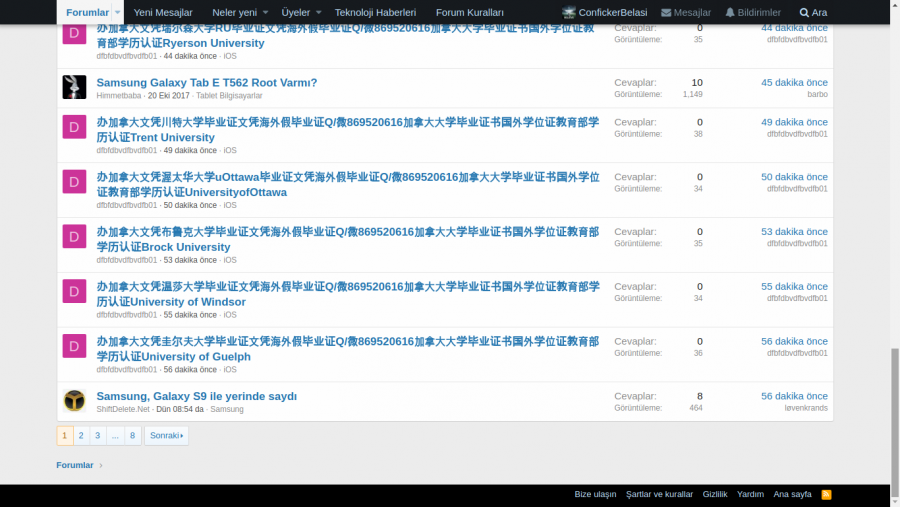Open Şartlar ve kurallar footer link
Screen dimensions: 900x507
pyautogui.click(x=660, y=494)
